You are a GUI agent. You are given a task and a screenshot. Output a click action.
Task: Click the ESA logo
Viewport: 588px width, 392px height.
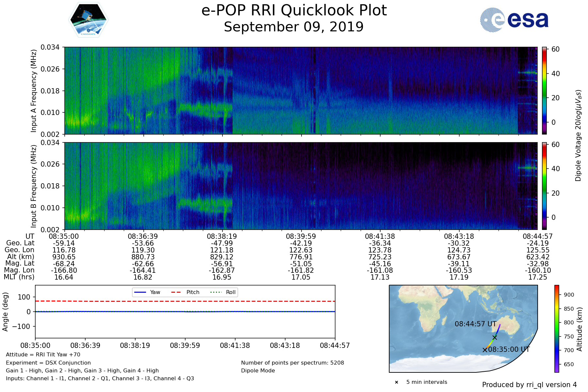[514, 20]
